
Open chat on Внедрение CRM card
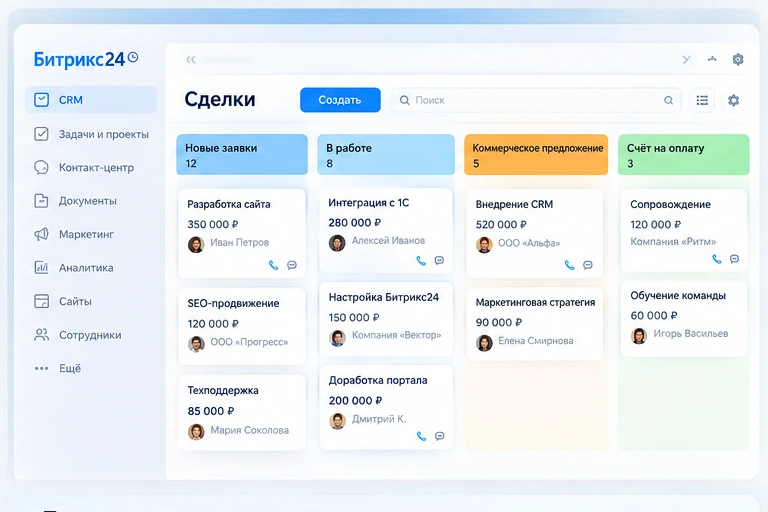(588, 265)
